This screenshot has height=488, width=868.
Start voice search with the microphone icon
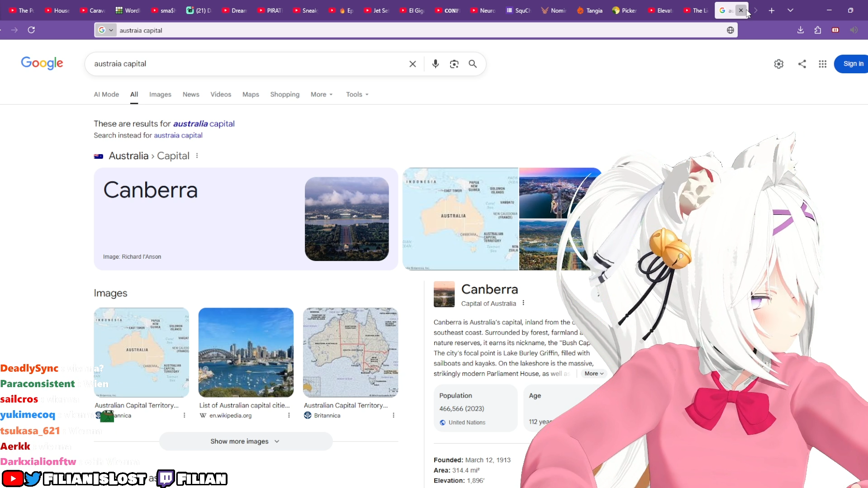tap(435, 64)
